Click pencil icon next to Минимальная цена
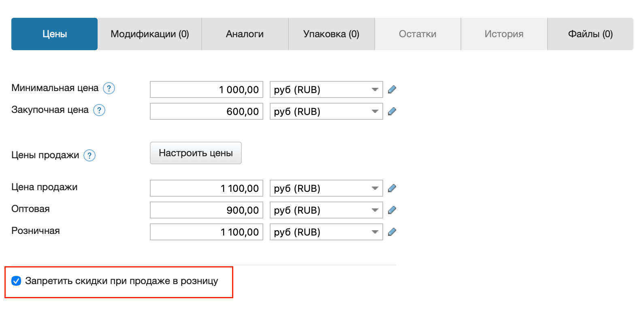 coord(392,89)
